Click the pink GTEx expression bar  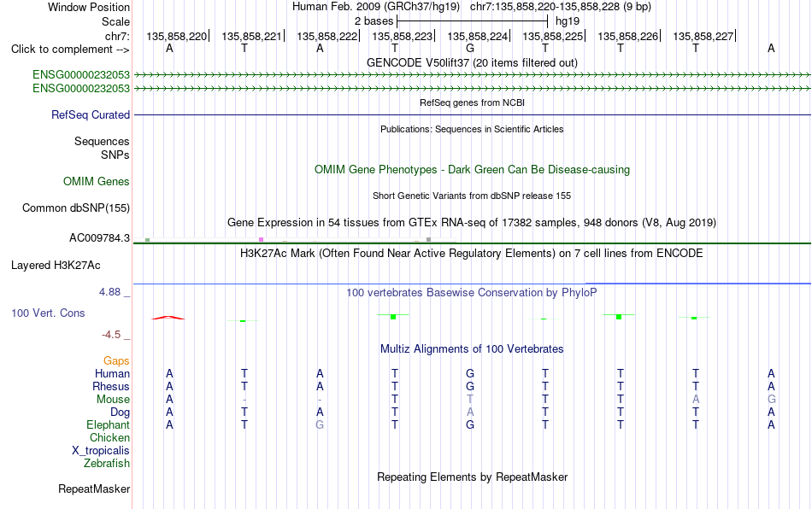pyautogui.click(x=261, y=239)
